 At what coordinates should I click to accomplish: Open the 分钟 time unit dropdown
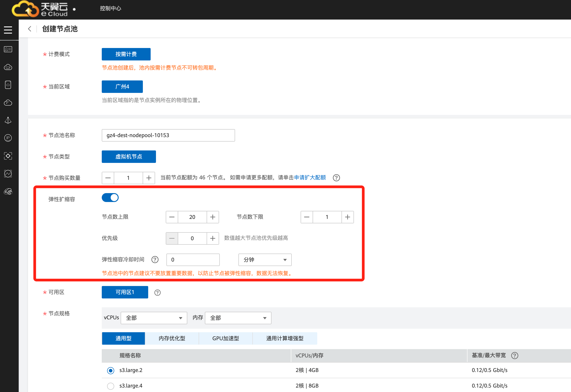pyautogui.click(x=265, y=260)
